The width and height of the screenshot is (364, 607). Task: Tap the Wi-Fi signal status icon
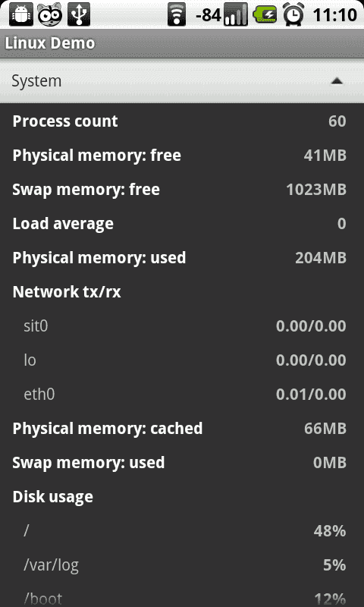coord(177,15)
